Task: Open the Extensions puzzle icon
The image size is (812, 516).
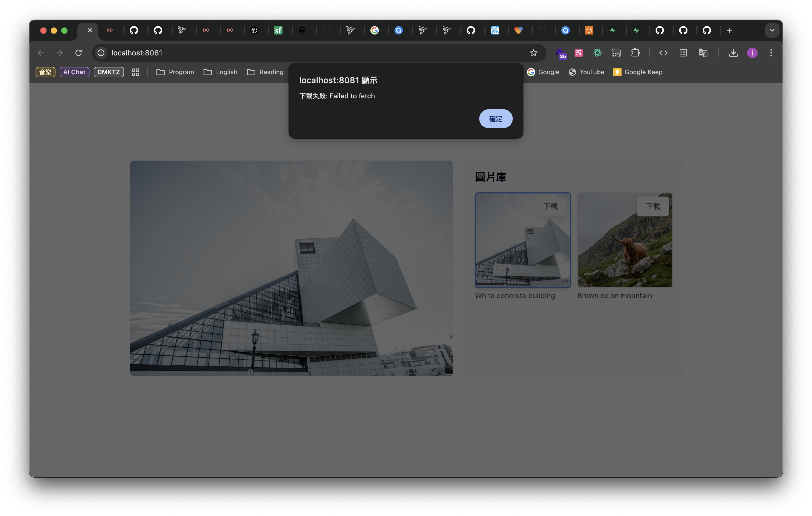Action: point(635,53)
